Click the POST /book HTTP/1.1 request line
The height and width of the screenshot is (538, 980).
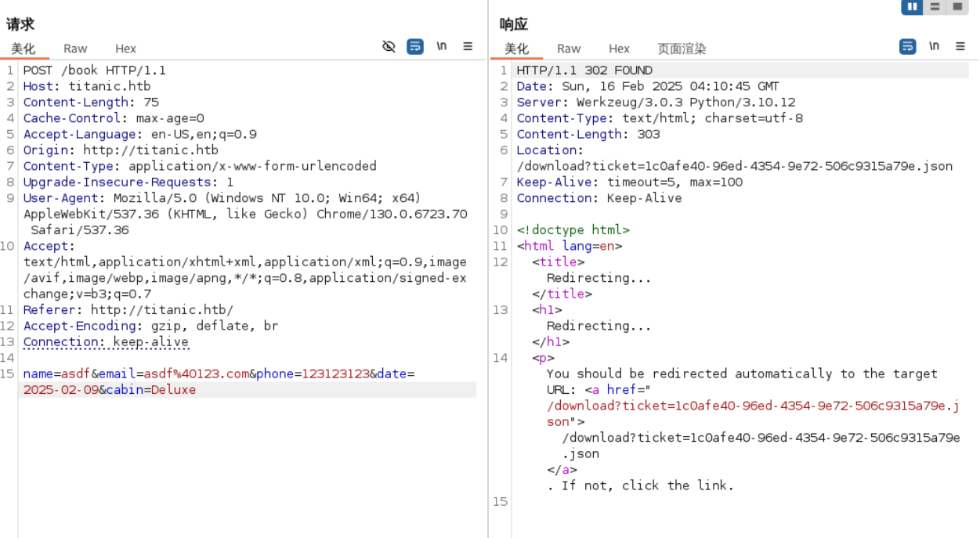(94, 70)
